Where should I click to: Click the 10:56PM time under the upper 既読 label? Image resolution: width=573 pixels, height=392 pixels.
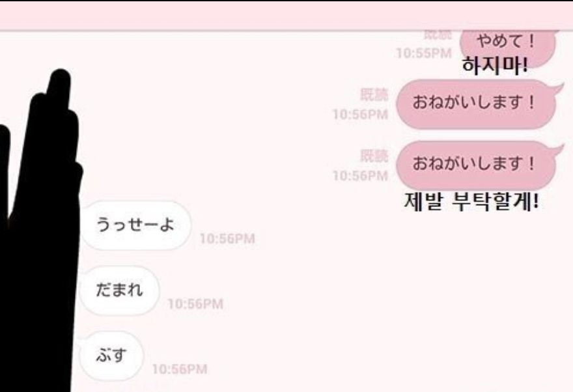(360, 115)
